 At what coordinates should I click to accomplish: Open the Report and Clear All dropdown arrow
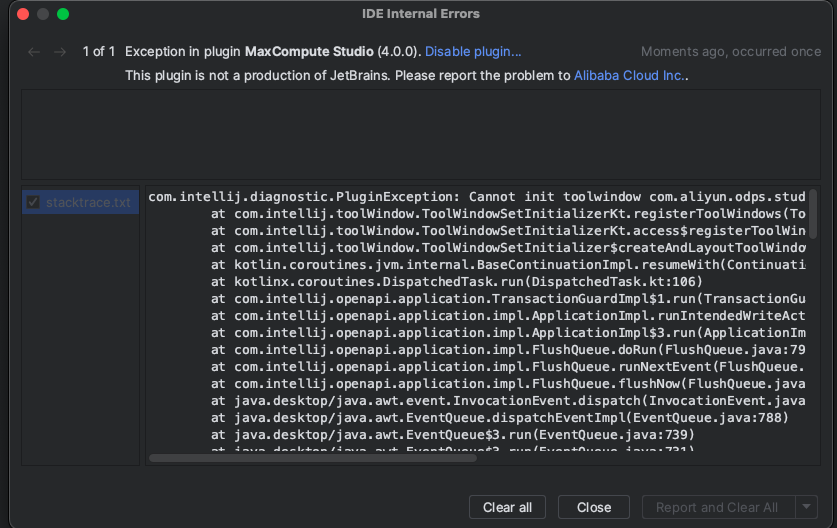(x=807, y=507)
